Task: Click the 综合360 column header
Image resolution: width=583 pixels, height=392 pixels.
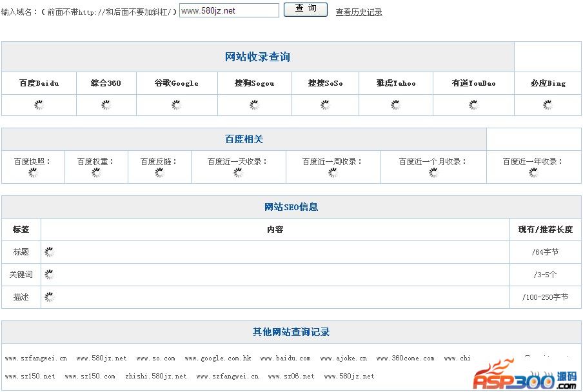Action: click(106, 83)
